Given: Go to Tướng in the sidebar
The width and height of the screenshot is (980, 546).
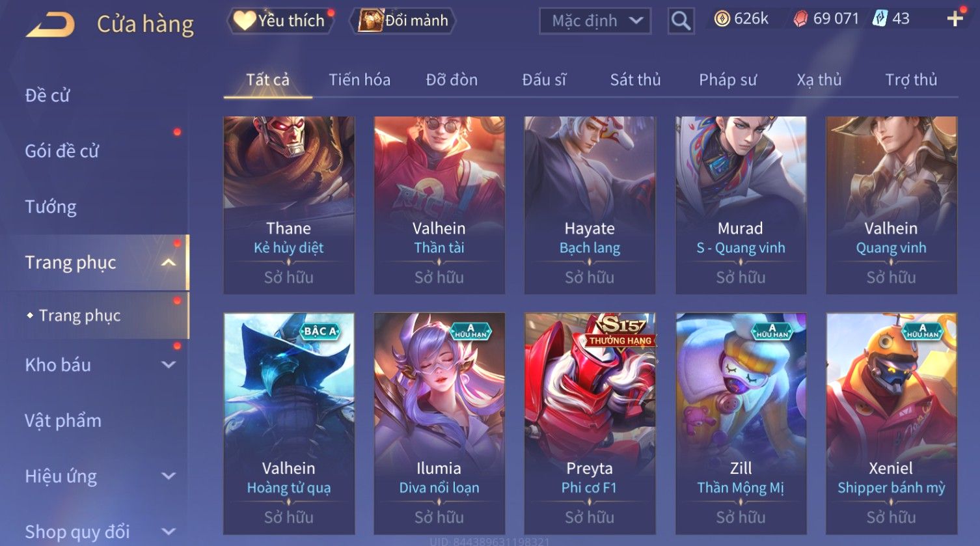Looking at the screenshot, I should tap(51, 207).
